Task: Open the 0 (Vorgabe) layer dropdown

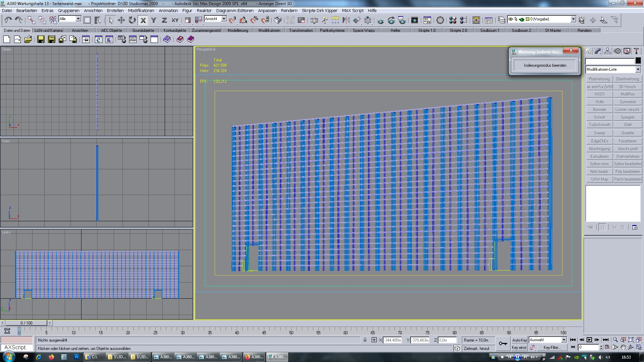Action: click(x=573, y=19)
